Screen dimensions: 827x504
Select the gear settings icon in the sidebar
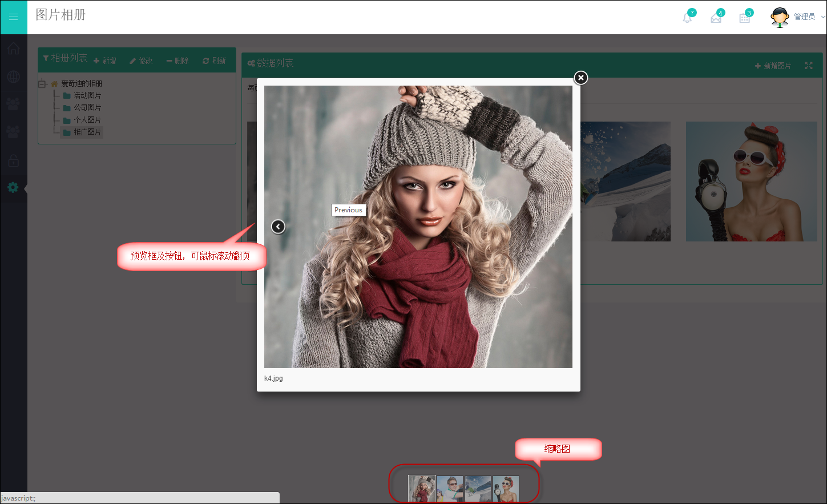[13, 187]
